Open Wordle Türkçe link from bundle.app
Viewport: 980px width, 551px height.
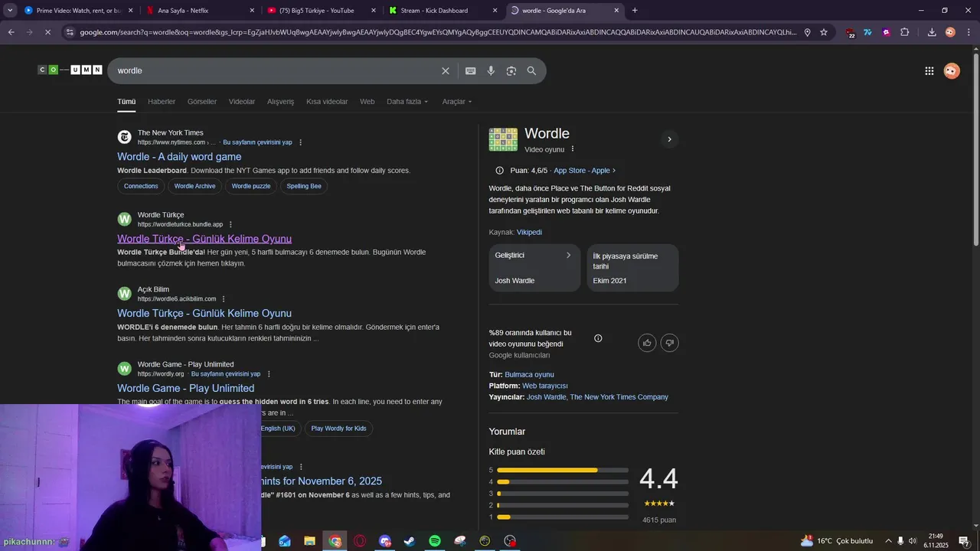[204, 239]
